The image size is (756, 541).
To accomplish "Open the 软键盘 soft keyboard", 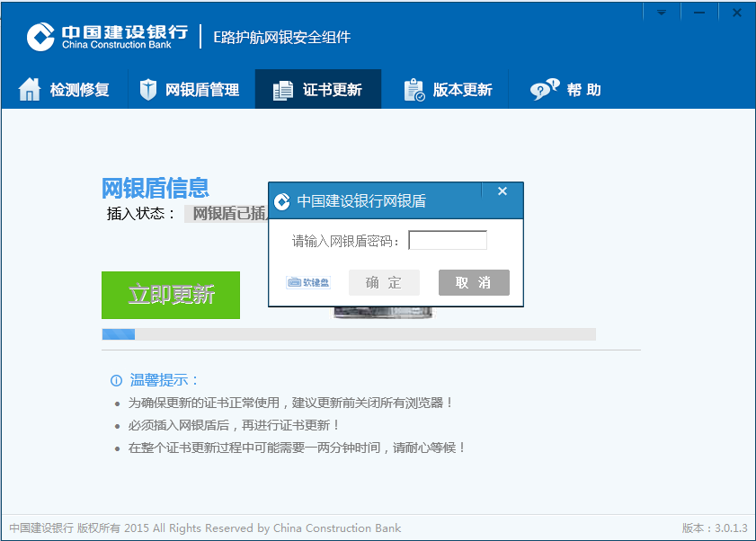I will [x=308, y=282].
